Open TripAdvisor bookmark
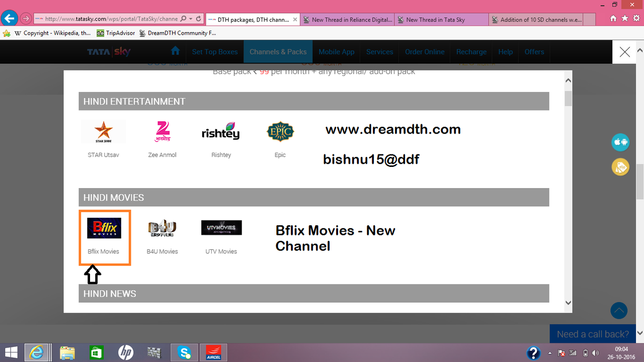 116,33
